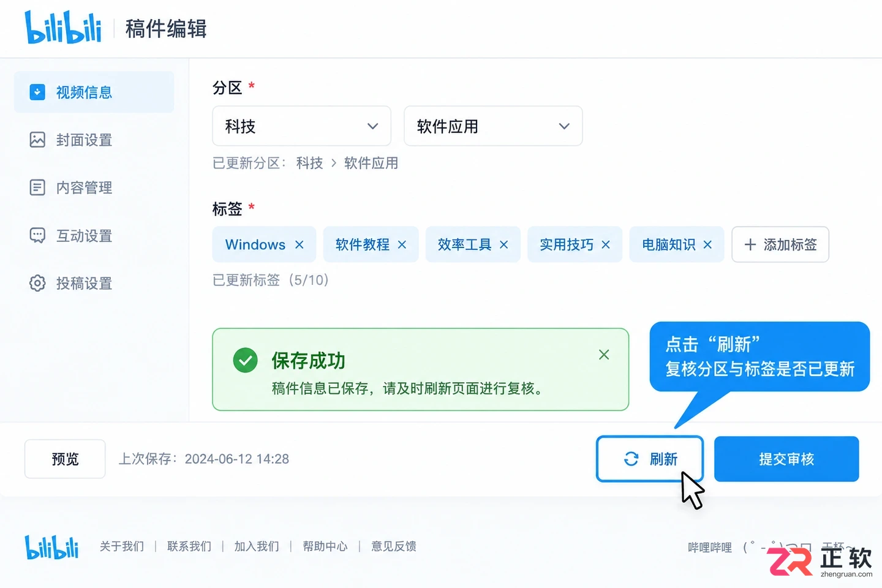The image size is (882, 588).
Task: Click the 已更新分区 breadcrumb text
Action: coord(306,163)
